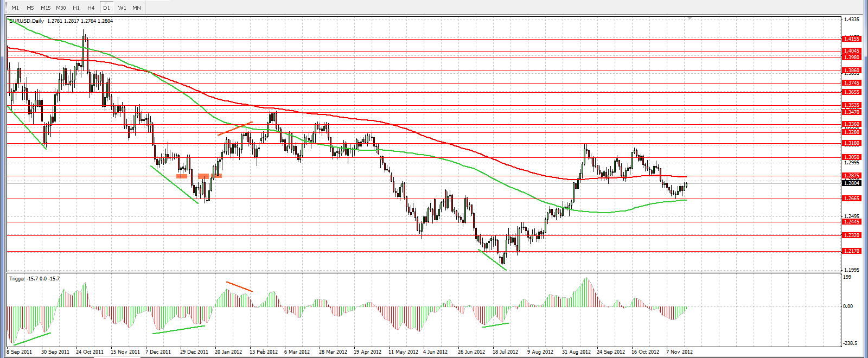
Task: Switch to the H1 hourly timeframe
Action: [x=76, y=8]
